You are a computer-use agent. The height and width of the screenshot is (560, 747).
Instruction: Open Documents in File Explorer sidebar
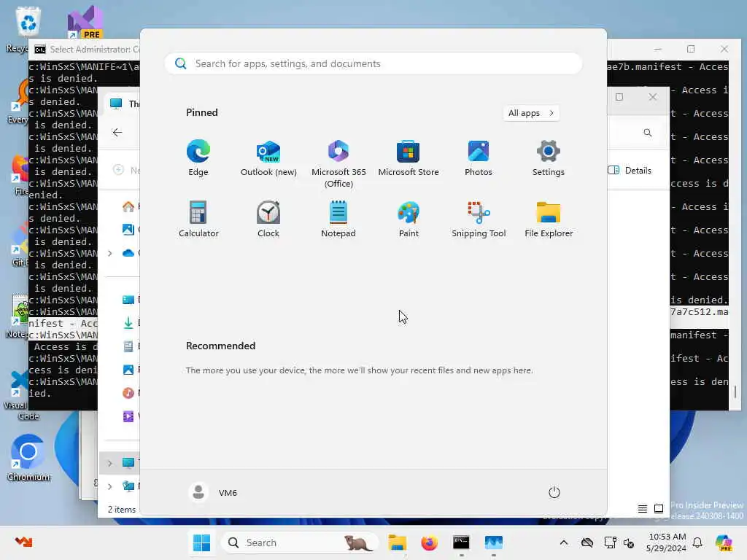point(128,346)
